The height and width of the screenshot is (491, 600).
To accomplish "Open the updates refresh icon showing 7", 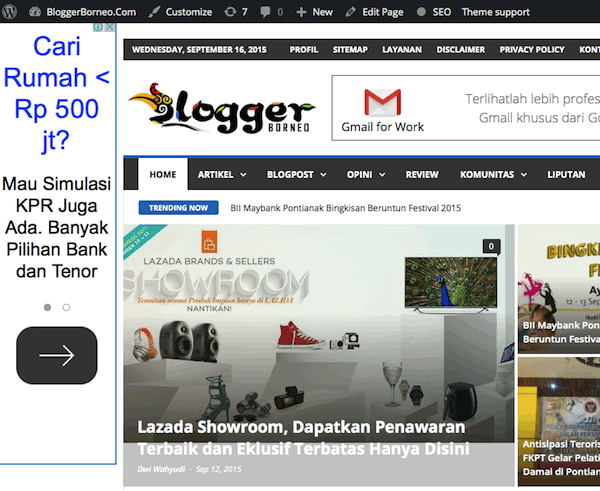I will coord(230,12).
